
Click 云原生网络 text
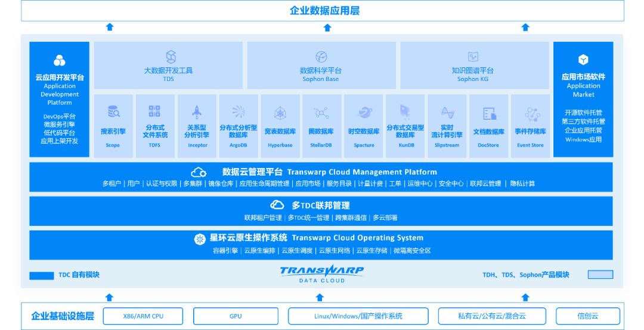coord(335,250)
